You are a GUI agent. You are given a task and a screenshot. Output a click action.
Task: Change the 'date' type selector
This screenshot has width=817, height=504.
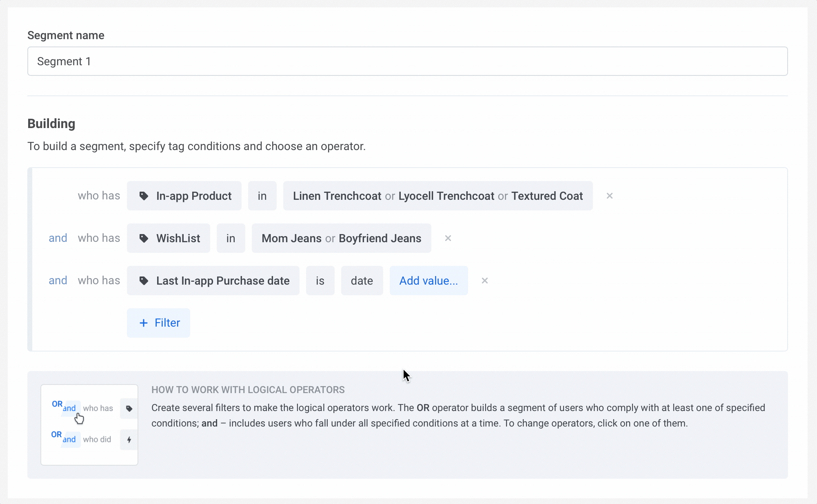click(x=362, y=281)
